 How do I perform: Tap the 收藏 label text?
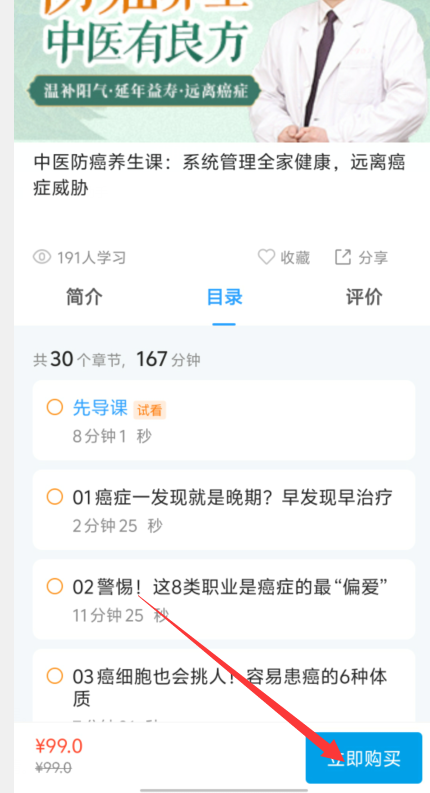(x=295, y=257)
